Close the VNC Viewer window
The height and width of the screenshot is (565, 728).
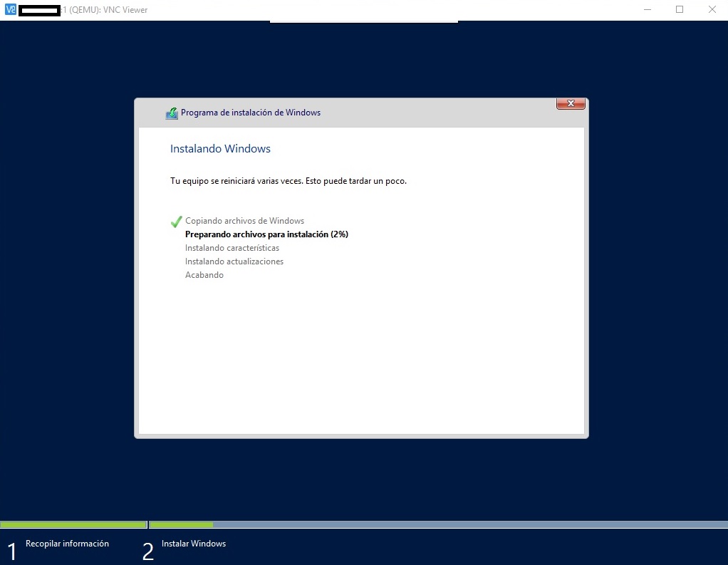(x=712, y=10)
